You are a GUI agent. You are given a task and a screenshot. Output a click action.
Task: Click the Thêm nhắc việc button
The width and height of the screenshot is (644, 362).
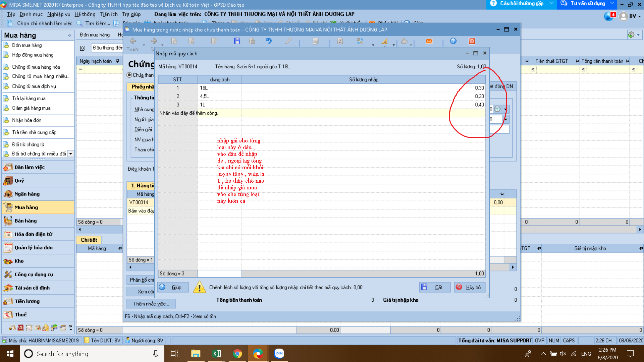point(151,304)
